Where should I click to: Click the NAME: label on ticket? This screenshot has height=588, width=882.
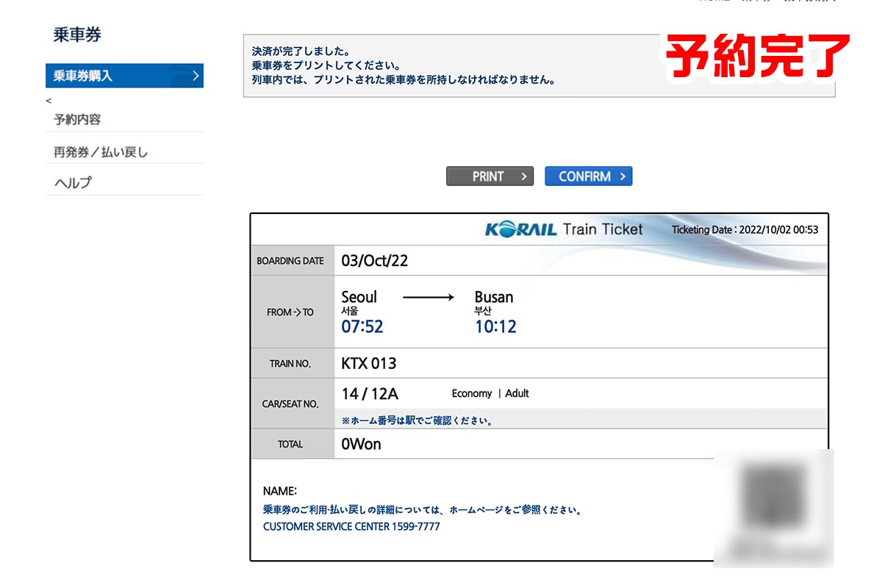click(x=280, y=491)
